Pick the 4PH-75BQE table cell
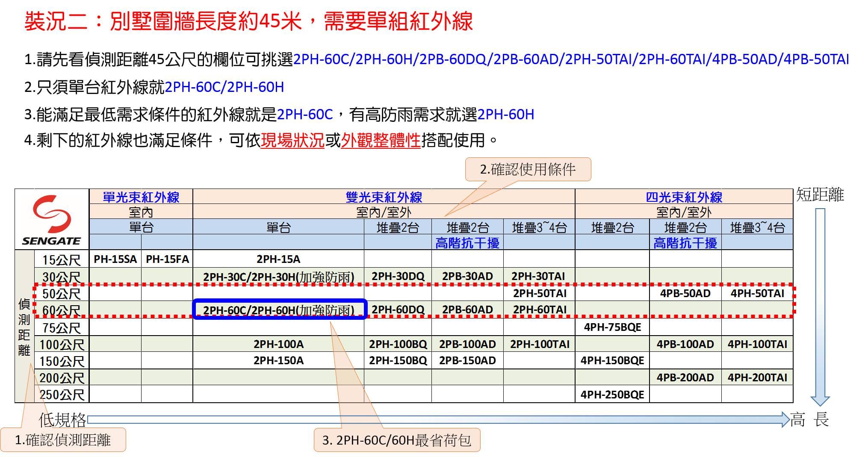The image size is (868, 457). click(612, 327)
